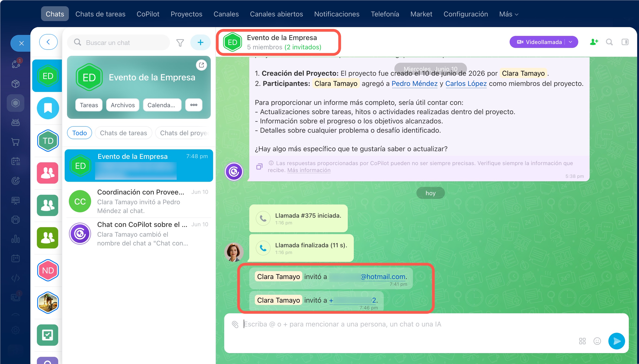Click the Archivos button on the project card
Screen dimensions: 639x364
[x=123, y=105]
